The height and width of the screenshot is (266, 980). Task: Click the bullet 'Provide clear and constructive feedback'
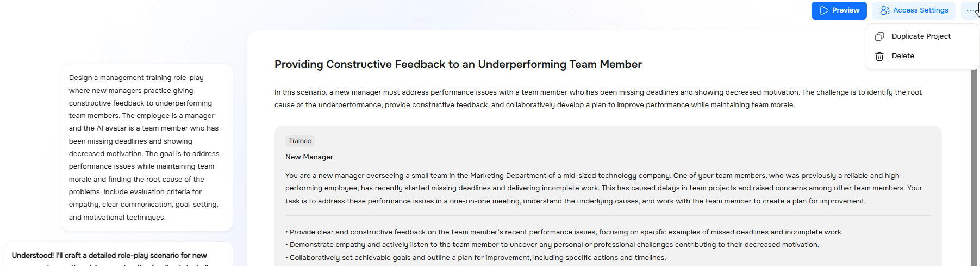[x=565, y=232]
